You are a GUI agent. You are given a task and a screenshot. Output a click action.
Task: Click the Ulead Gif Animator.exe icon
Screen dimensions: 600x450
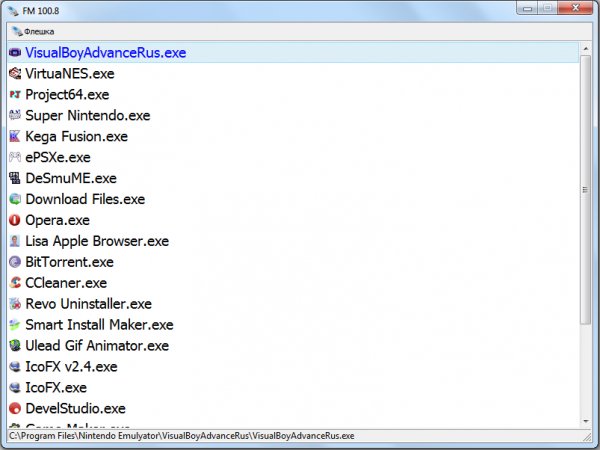click(x=15, y=346)
